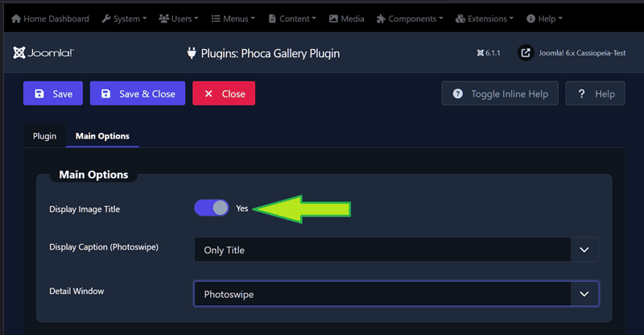Expand the Menus dropdown menu
This screenshot has width=644, height=335.
coord(233,19)
